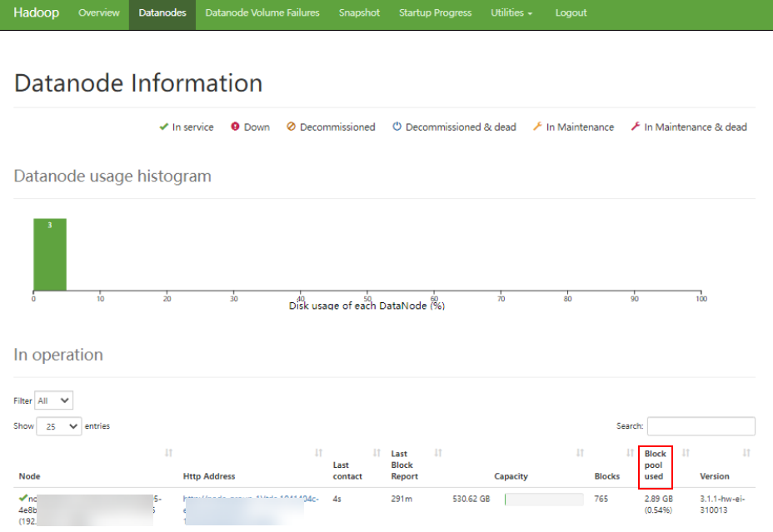Click the Datanode usage histogram heading
Viewport: 773px width, 532px height.
coord(112,176)
